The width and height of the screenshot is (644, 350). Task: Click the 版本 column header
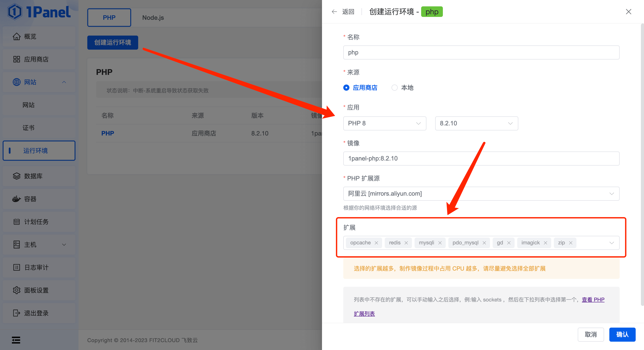257,115
